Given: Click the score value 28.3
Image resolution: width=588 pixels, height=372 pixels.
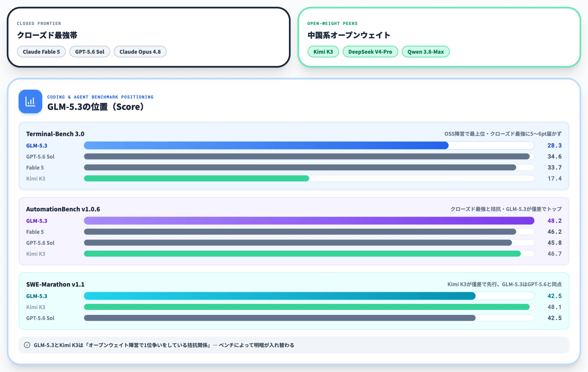Looking at the screenshot, I should tap(555, 145).
